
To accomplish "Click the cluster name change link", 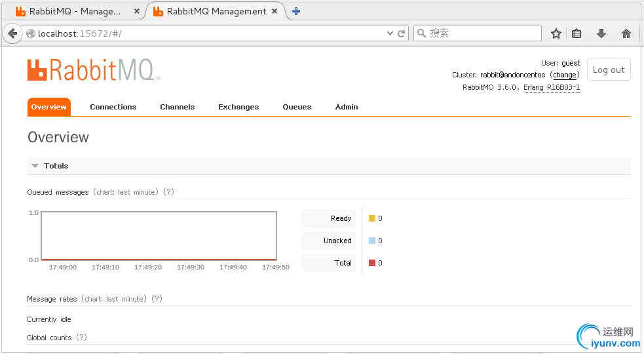I will [x=565, y=75].
